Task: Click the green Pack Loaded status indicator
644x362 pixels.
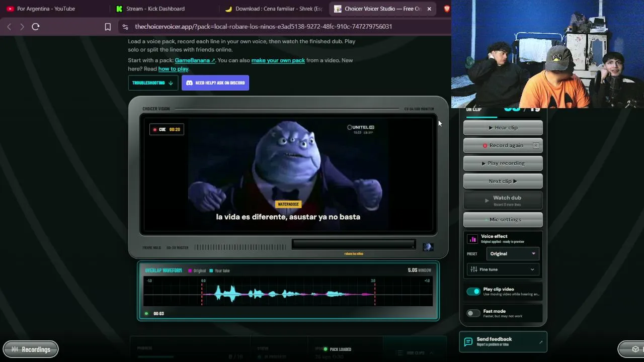Action: 338,349
